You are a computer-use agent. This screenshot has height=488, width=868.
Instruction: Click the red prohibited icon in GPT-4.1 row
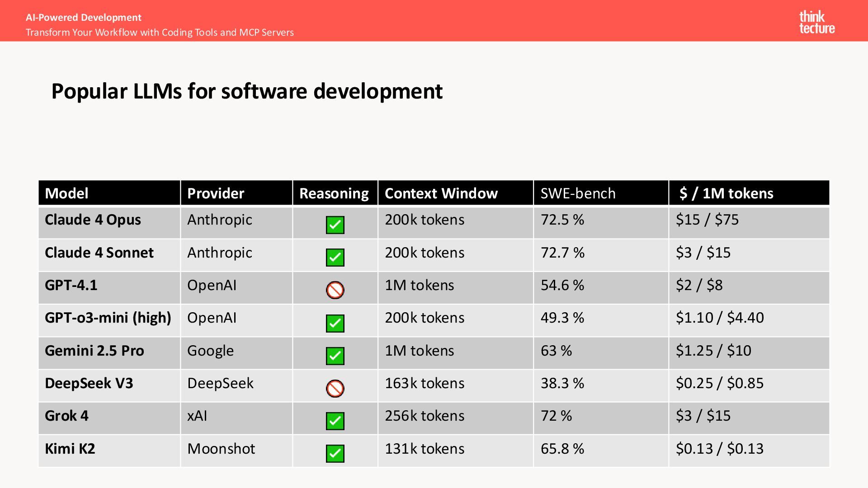[x=335, y=290]
